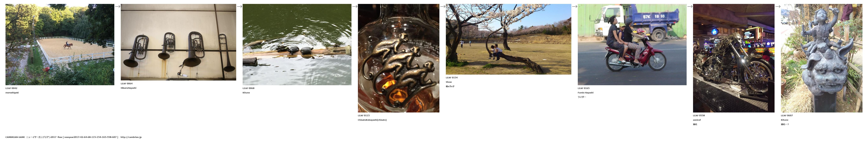Screen dimensions: 868x141
Task: Open the family on motorbike photo
Action: pos(632,44)
